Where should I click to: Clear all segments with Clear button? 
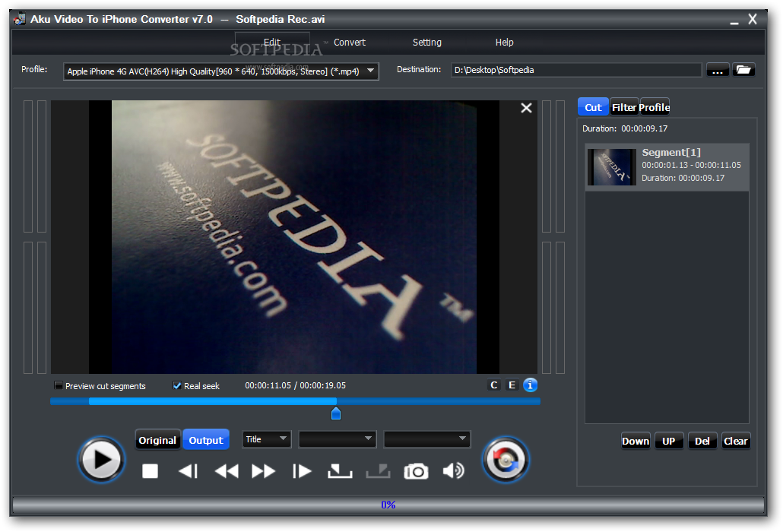pyautogui.click(x=736, y=441)
